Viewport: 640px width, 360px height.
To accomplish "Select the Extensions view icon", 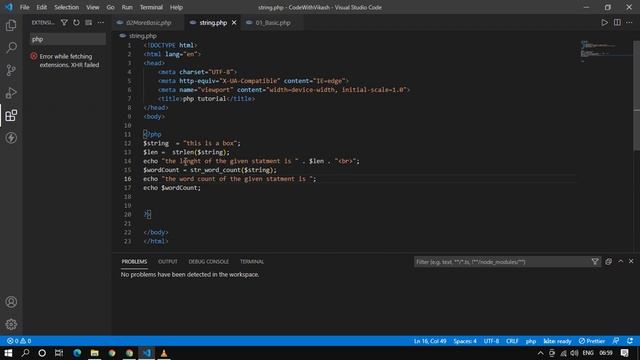I will tap(11, 116).
